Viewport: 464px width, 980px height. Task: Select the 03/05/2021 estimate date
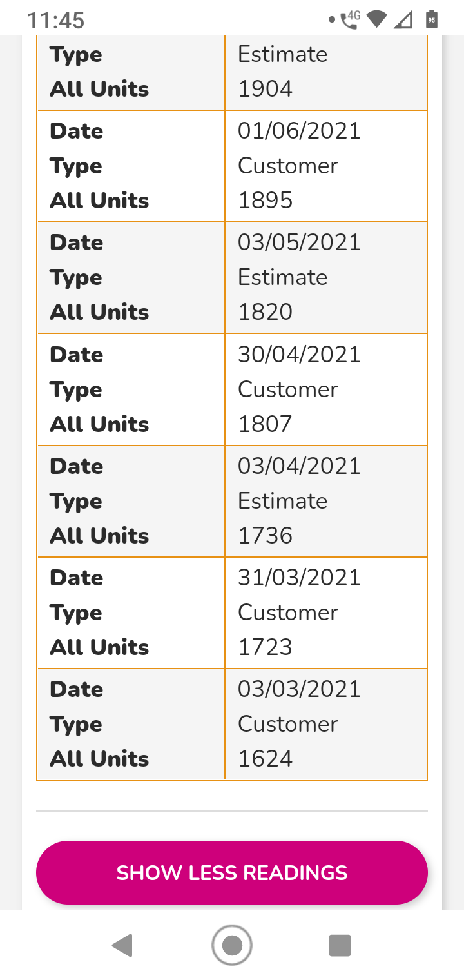coord(299,242)
